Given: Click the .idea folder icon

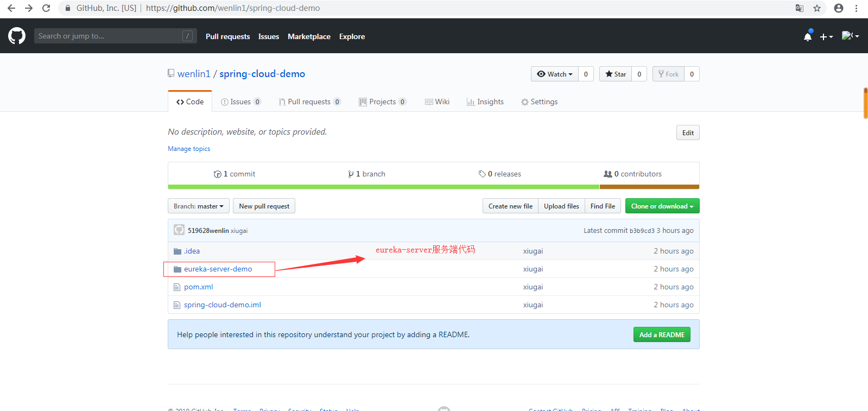Looking at the screenshot, I should point(177,251).
